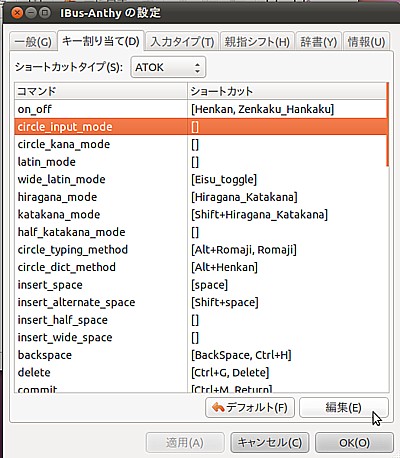Viewport: 400px width, 458px height.
Task: Select the half_katakana_mode row
Action: (200, 232)
